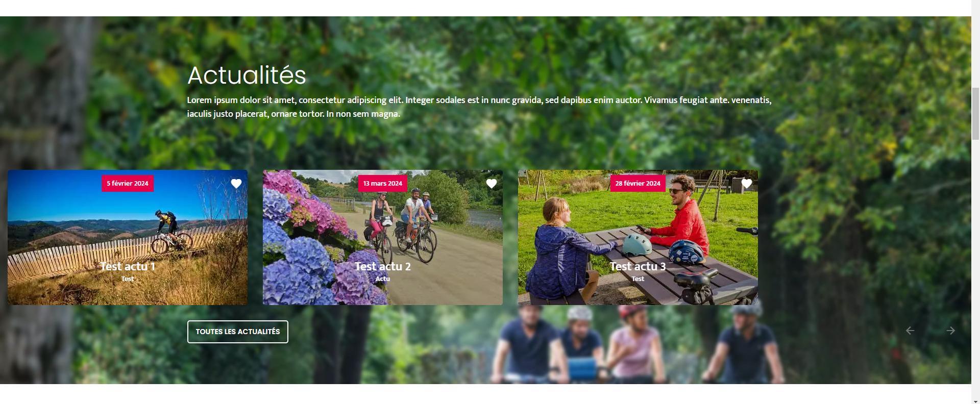Open the Test actu 1 title link

pyautogui.click(x=128, y=266)
